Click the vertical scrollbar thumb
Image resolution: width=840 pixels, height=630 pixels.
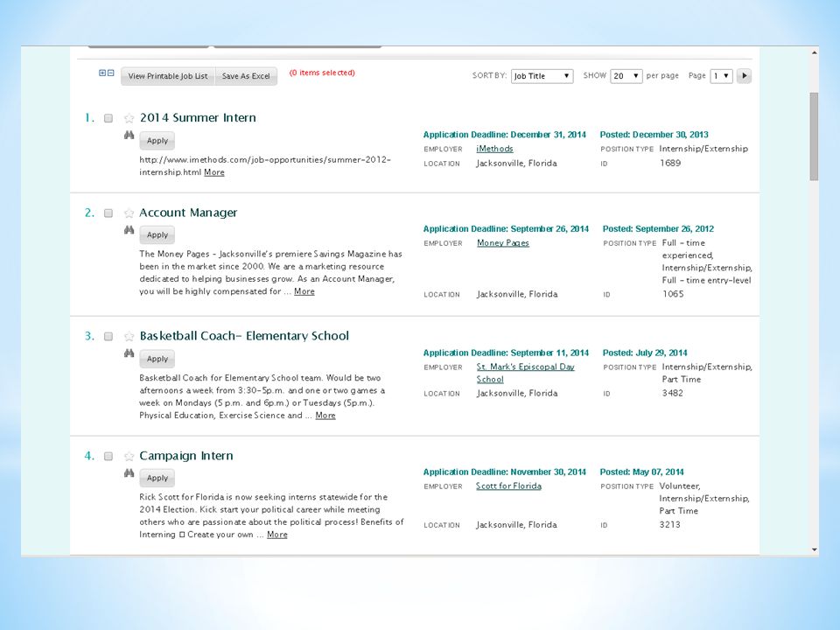(x=815, y=136)
